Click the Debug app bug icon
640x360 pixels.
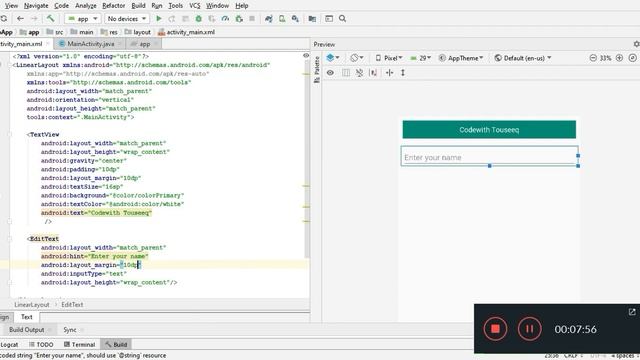[x=198, y=19]
